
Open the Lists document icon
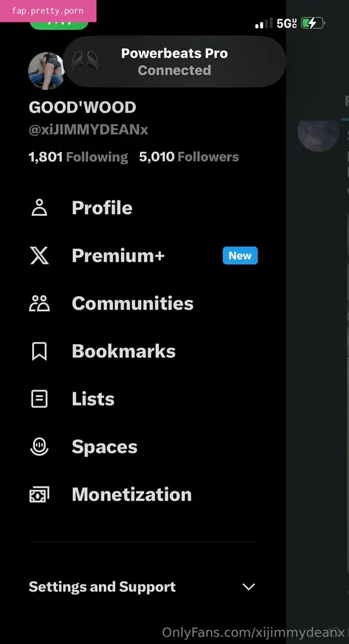[39, 399]
